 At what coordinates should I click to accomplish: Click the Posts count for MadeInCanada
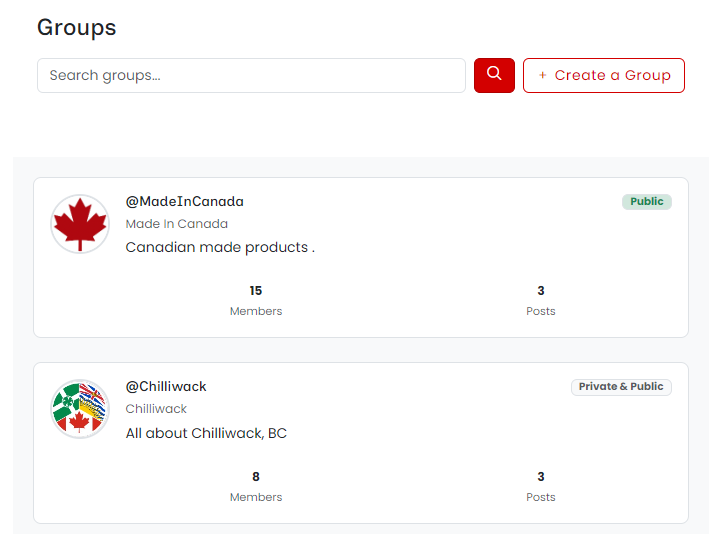point(541,300)
